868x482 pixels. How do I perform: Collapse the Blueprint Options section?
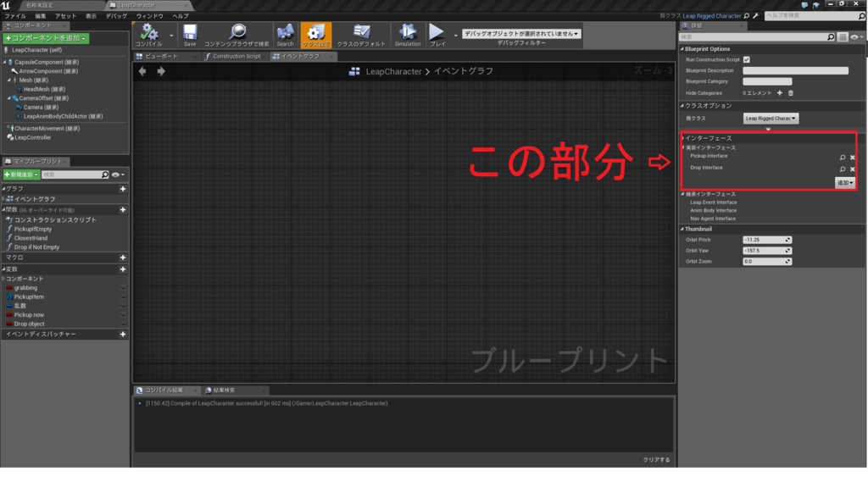(682, 48)
